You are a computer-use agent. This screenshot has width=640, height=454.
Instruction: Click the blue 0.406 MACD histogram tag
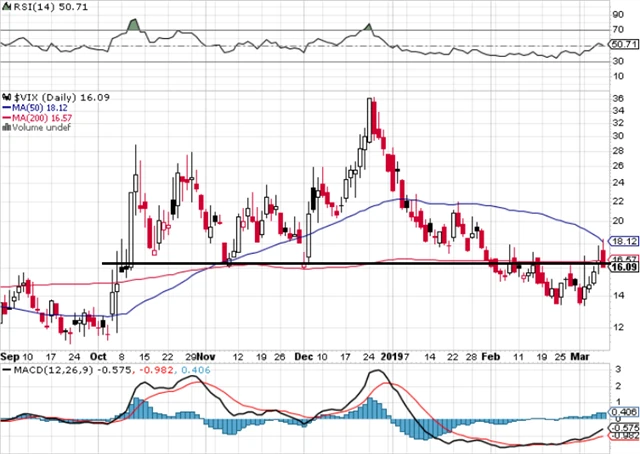pos(624,412)
